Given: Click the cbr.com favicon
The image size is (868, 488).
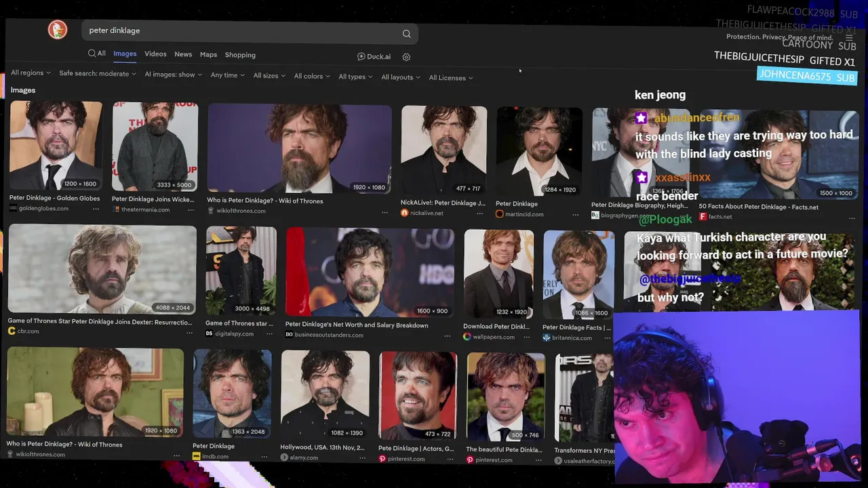Looking at the screenshot, I should (x=12, y=331).
